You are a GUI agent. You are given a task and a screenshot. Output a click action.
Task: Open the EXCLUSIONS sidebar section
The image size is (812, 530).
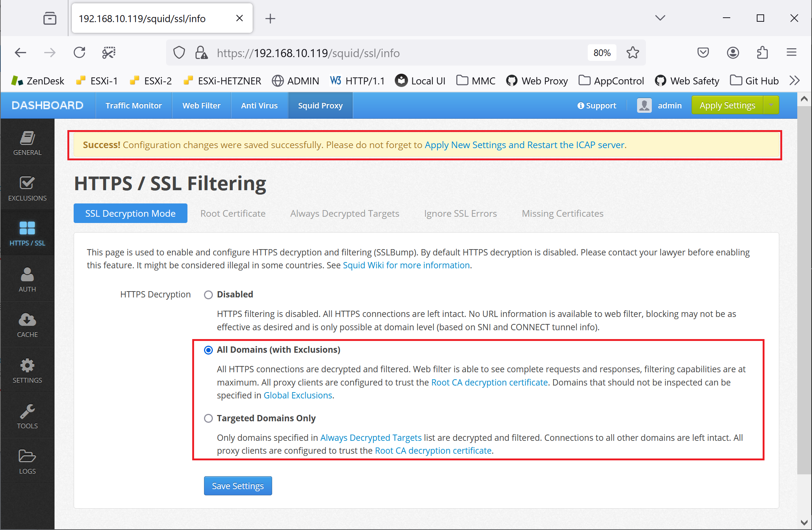click(x=27, y=188)
